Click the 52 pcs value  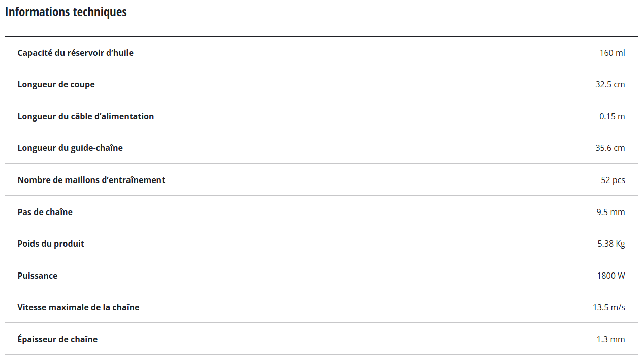[613, 180]
